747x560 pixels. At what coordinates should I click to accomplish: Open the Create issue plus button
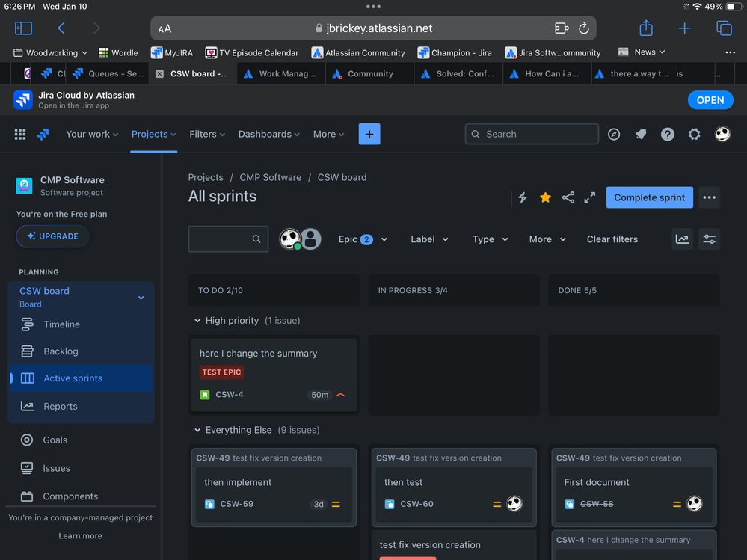369,135
